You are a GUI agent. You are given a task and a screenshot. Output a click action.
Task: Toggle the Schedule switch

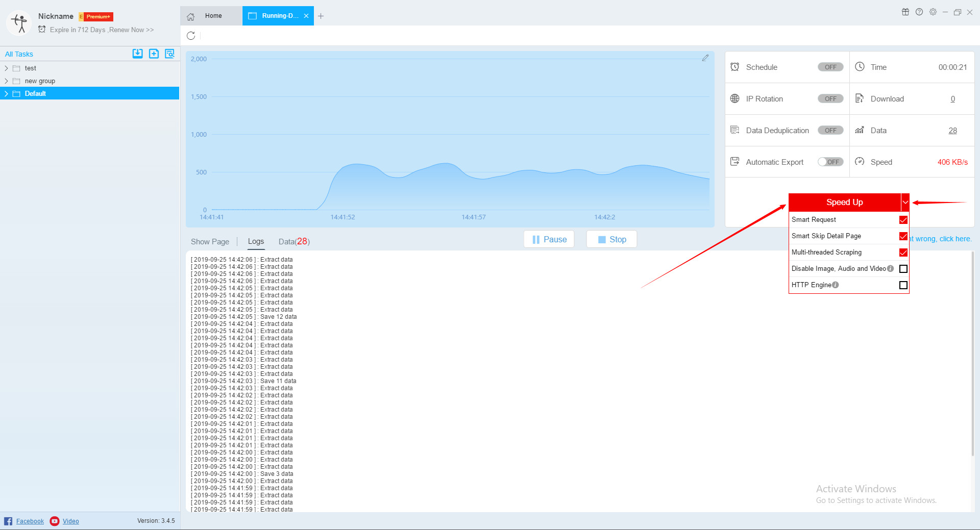[x=830, y=67]
